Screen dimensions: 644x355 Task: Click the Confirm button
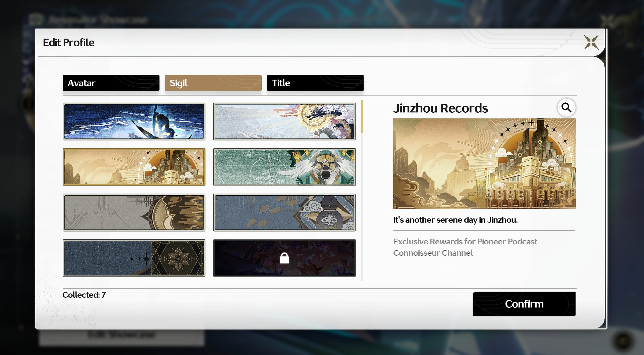pyautogui.click(x=524, y=304)
